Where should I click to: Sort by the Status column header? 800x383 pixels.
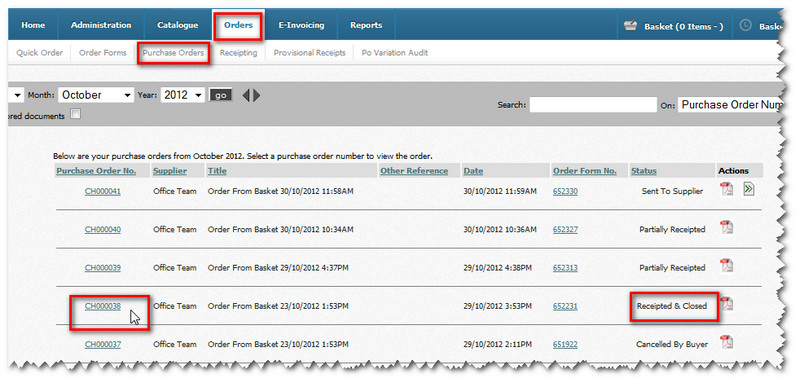click(x=643, y=171)
